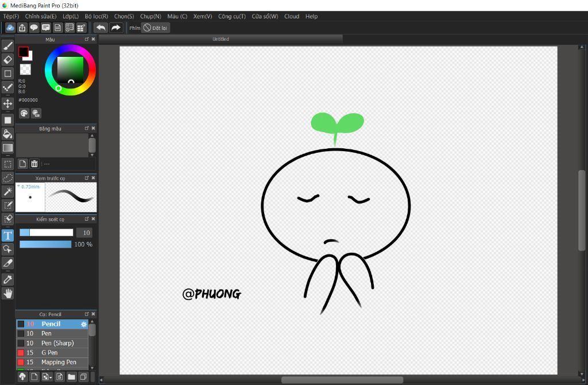The image size is (588, 385).
Task: Click the canvas vertical scrollbar
Action: (x=582, y=210)
